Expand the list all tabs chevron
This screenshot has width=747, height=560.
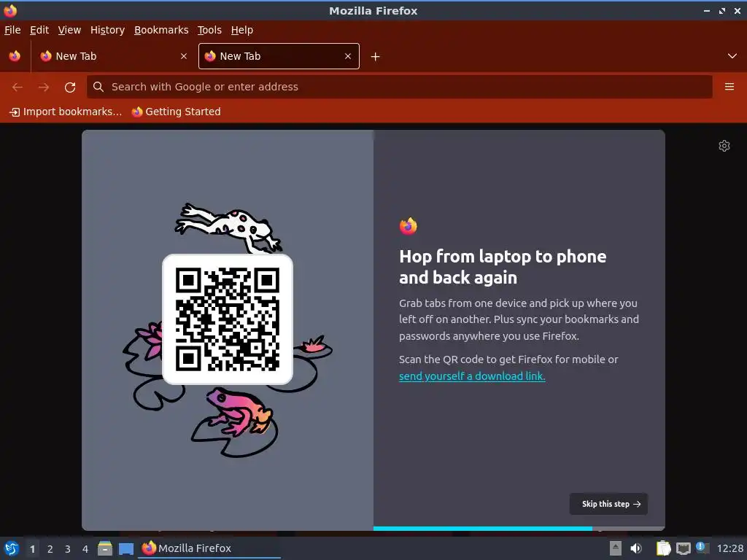[x=732, y=56]
